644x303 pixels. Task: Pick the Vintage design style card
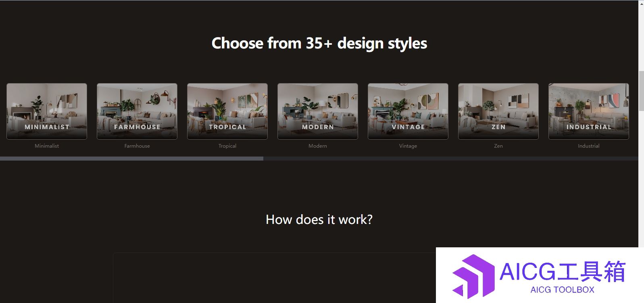408,111
